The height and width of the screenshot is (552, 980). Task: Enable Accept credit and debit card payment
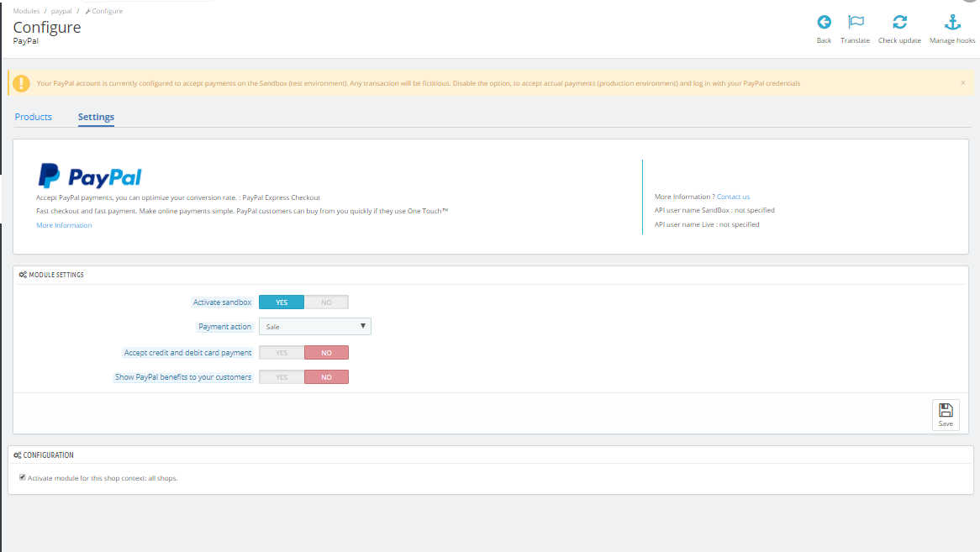pyautogui.click(x=282, y=353)
